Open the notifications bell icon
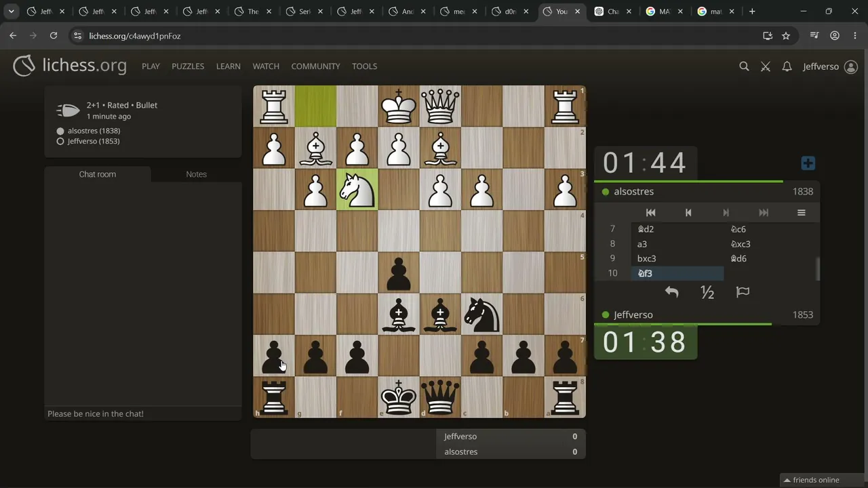Image resolution: width=868 pixels, height=488 pixels. pyautogui.click(x=787, y=66)
